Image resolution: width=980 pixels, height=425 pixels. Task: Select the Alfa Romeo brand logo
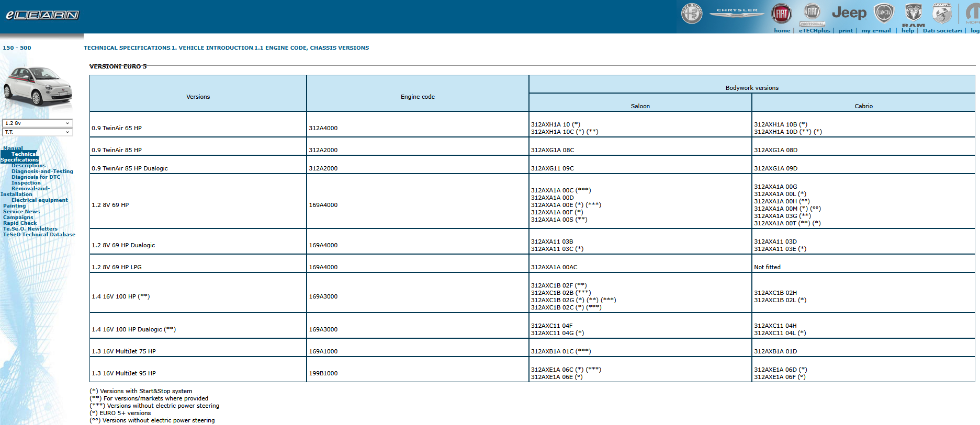(x=692, y=14)
